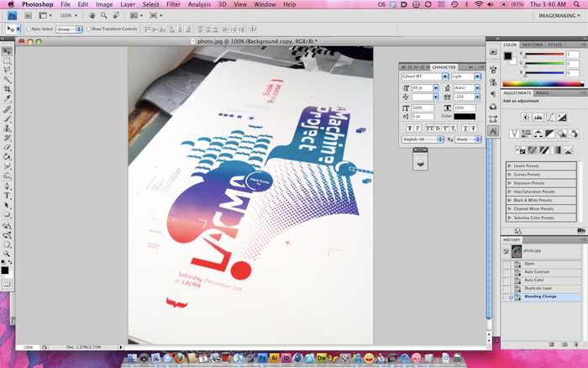This screenshot has width=588, height=368.
Task: Select the Eraser tool
Action: point(7,147)
